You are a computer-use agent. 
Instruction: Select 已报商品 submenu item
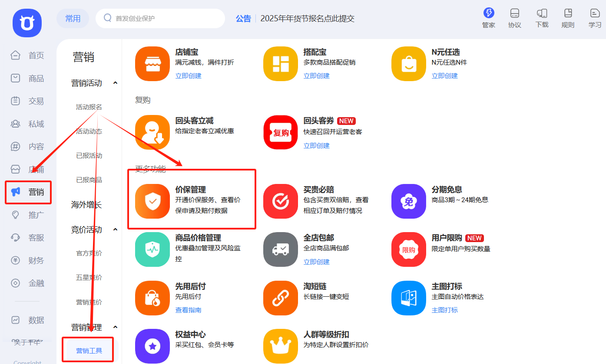coord(89,180)
